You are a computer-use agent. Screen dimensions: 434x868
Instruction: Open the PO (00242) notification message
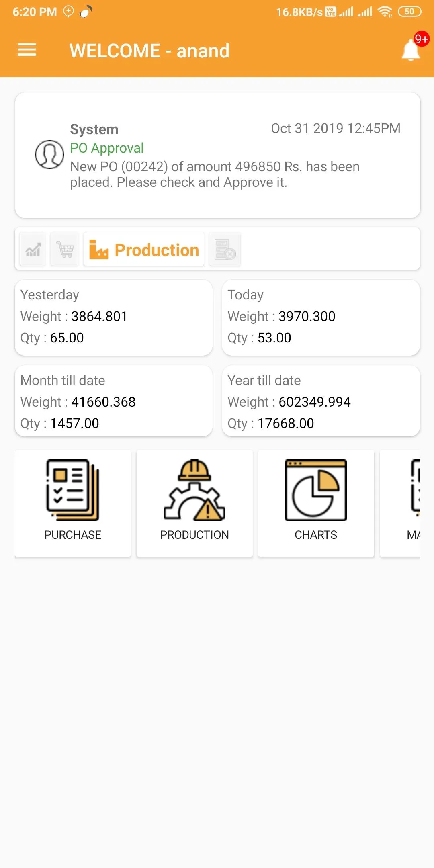(x=215, y=174)
